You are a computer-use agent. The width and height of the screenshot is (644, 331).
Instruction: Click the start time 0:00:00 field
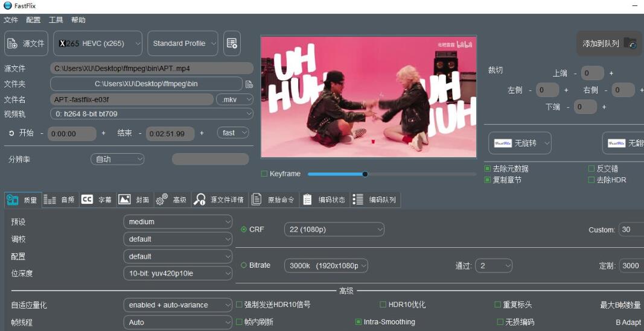[x=72, y=134]
